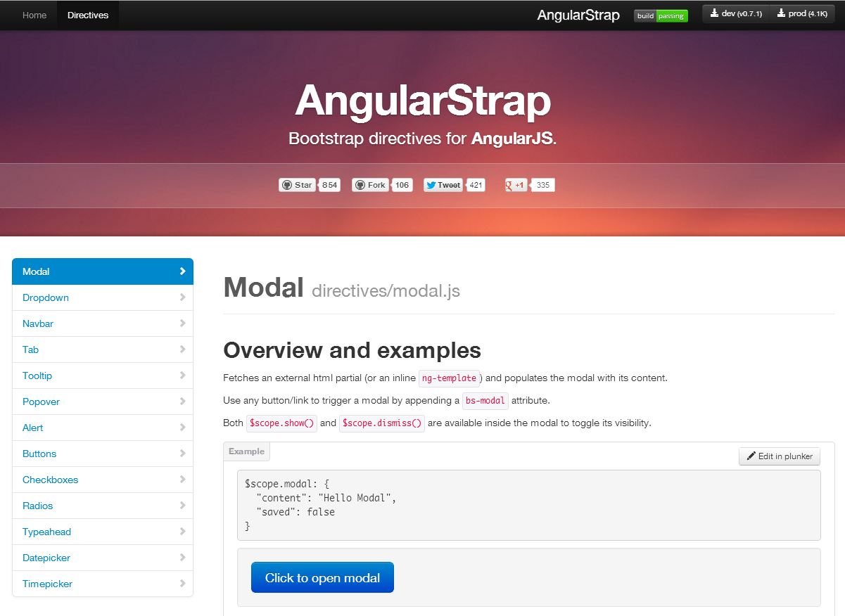The height and width of the screenshot is (616, 845).
Task: Click the Overview and examples heading
Action: (x=352, y=350)
